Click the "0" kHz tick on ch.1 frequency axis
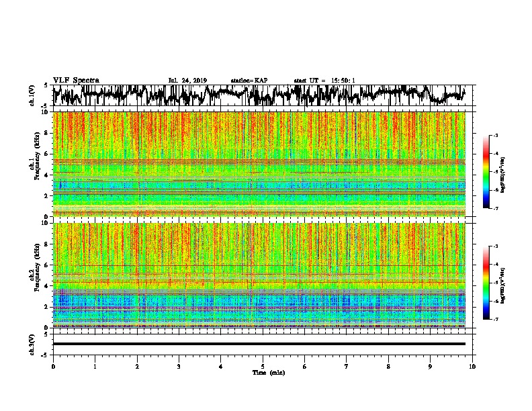The width and height of the screenshot is (532, 411). 47,216
